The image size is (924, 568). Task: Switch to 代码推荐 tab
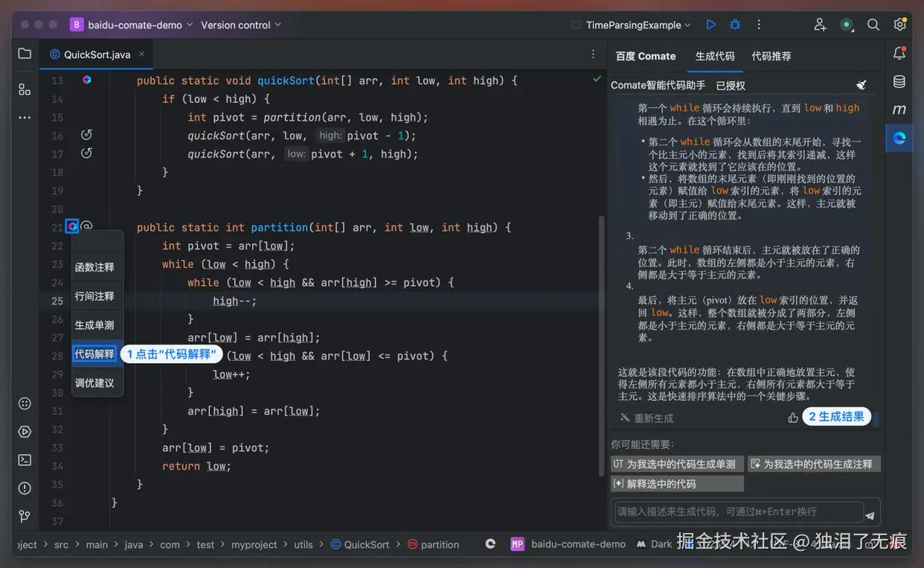771,56
